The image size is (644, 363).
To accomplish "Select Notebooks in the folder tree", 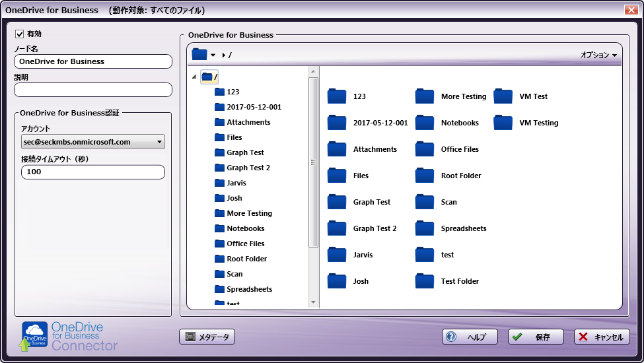I will 240,228.
